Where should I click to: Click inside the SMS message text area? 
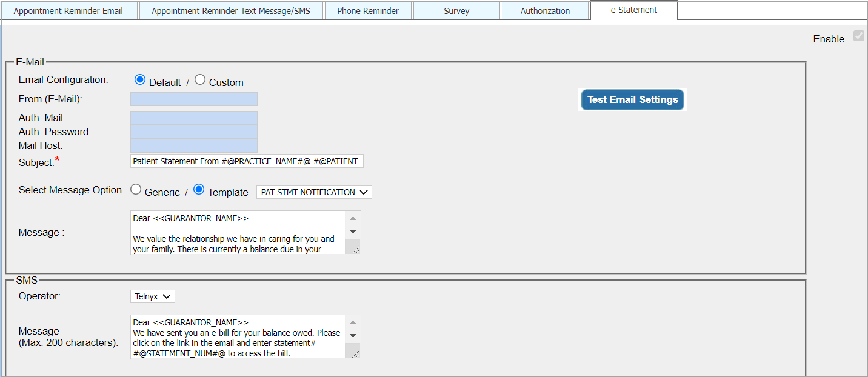[237, 337]
